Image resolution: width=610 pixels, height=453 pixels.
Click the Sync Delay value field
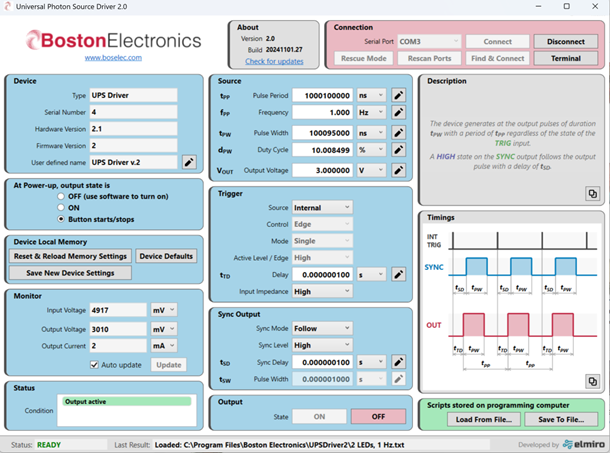(323, 362)
